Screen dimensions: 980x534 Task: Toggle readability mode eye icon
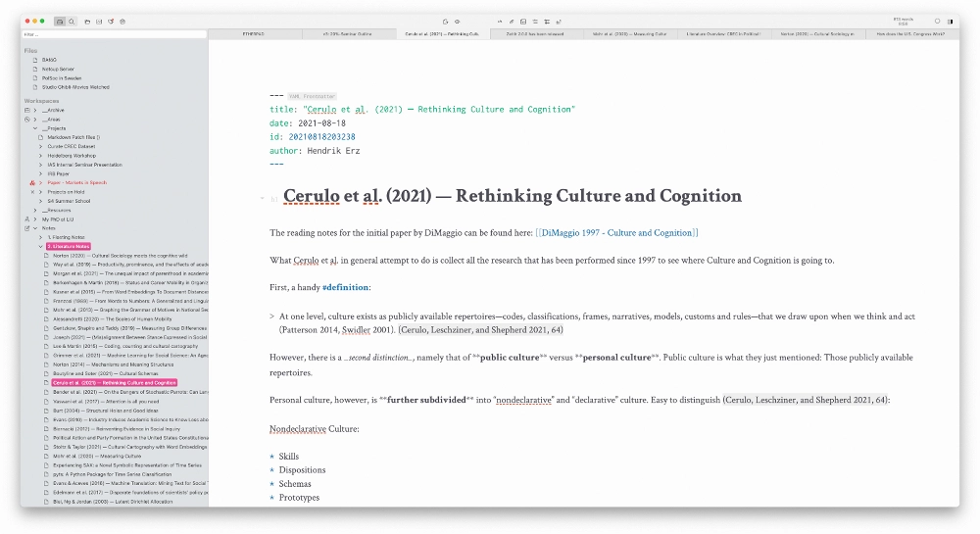point(457,22)
